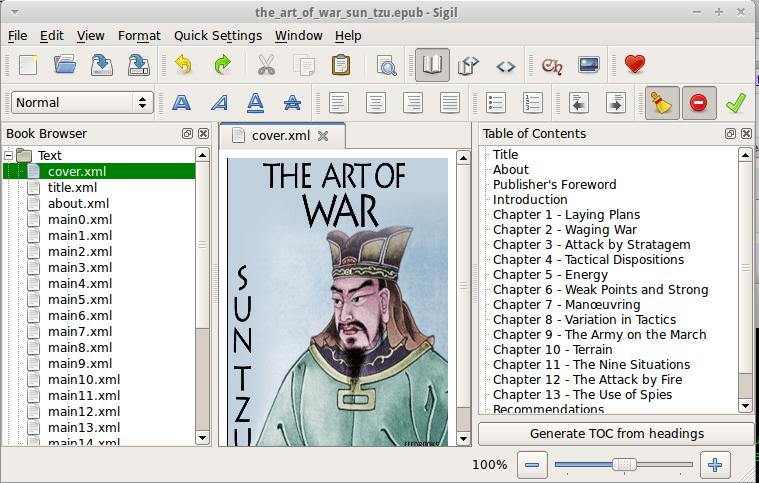The image size is (759, 483).
Task: Center align the text
Action: pyautogui.click(x=376, y=102)
